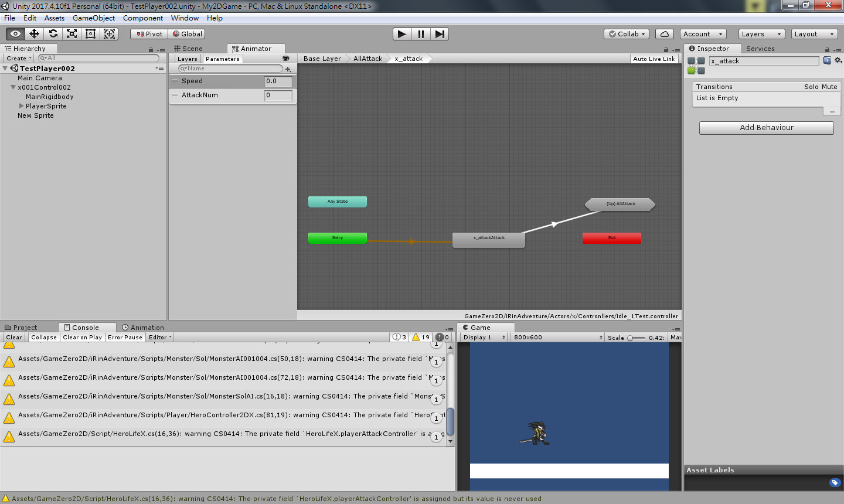Select the Move tool in the toolbar
The width and height of the screenshot is (844, 504).
click(34, 33)
